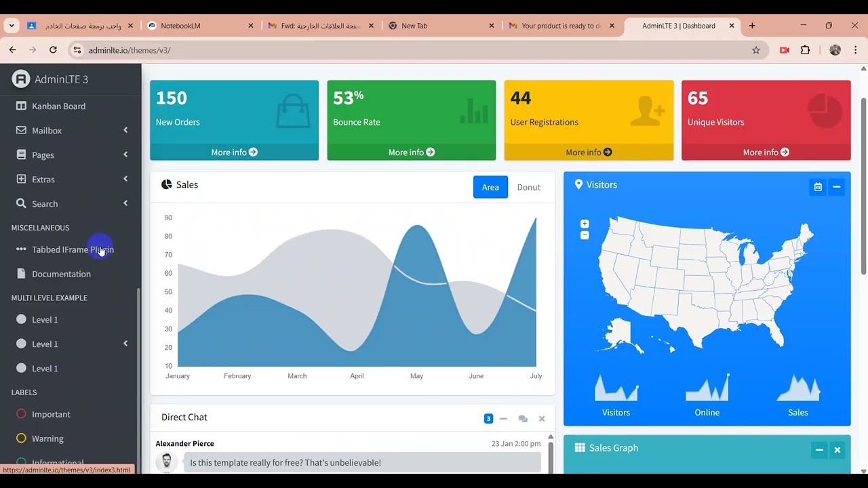The width and height of the screenshot is (868, 488).
Task: Click the page vertical scrollbar
Action: coord(863,187)
